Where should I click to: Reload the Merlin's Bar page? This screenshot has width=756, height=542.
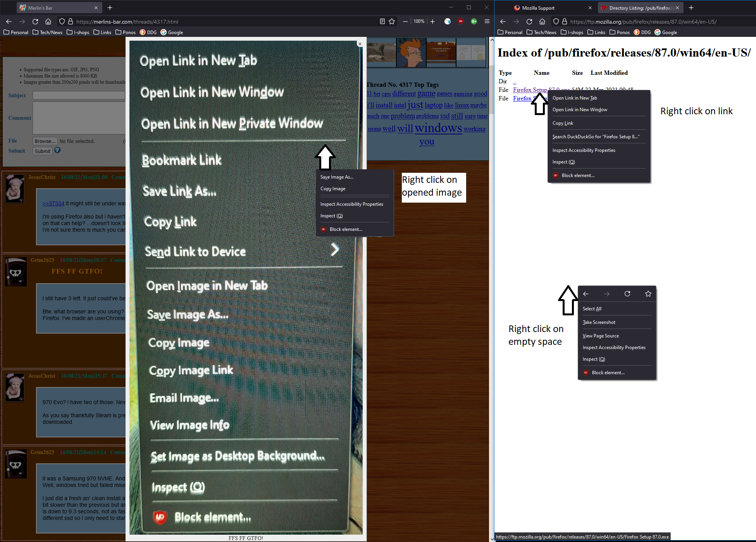pyautogui.click(x=35, y=22)
